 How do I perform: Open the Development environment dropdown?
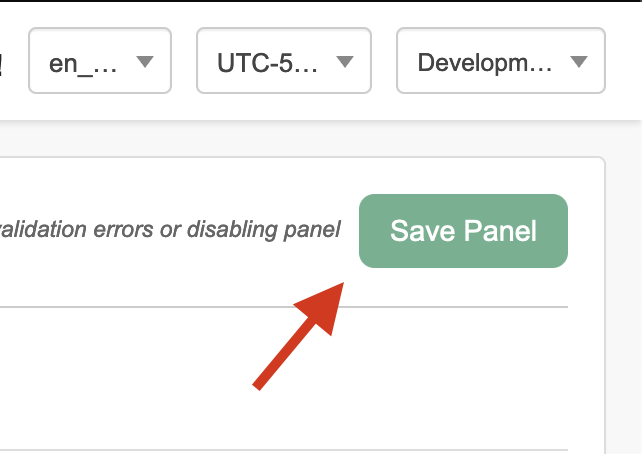tap(499, 62)
